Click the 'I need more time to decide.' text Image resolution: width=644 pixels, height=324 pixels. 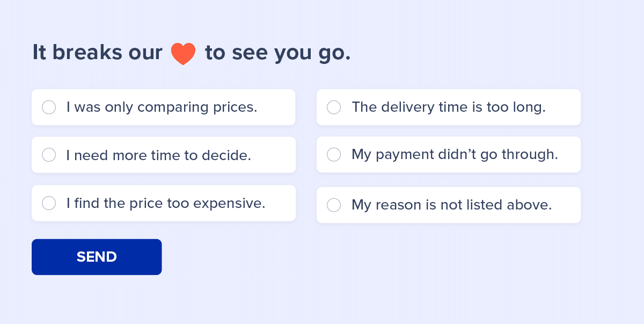(158, 155)
